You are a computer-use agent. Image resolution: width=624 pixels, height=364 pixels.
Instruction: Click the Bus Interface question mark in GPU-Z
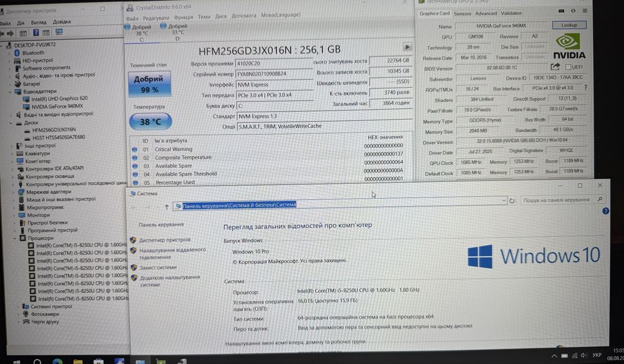585,87
